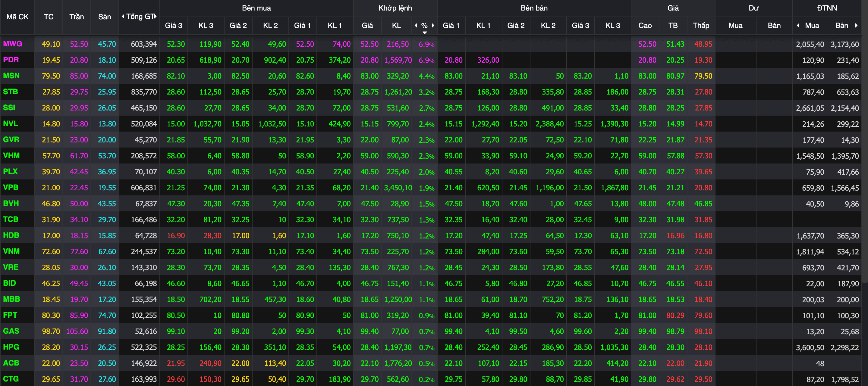The image size is (868, 386).
Task: Click right arrow beside the % header
Action: tap(433, 25)
